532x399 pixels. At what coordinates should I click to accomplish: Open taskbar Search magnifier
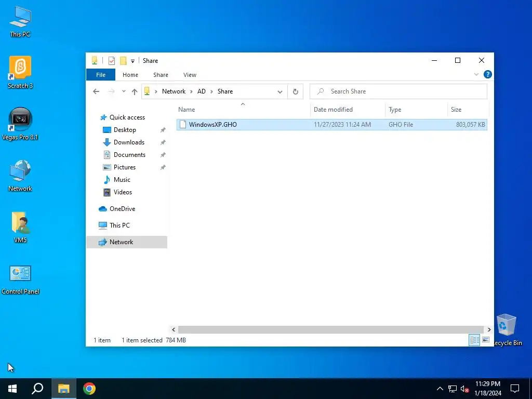37,389
